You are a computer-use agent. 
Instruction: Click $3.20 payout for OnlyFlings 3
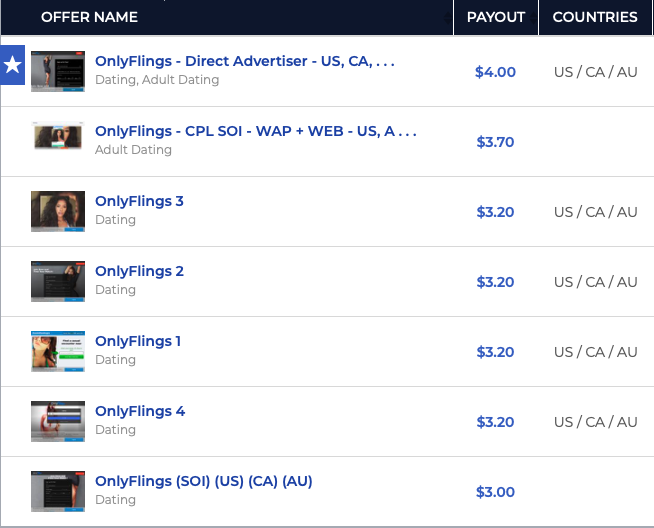tap(496, 212)
